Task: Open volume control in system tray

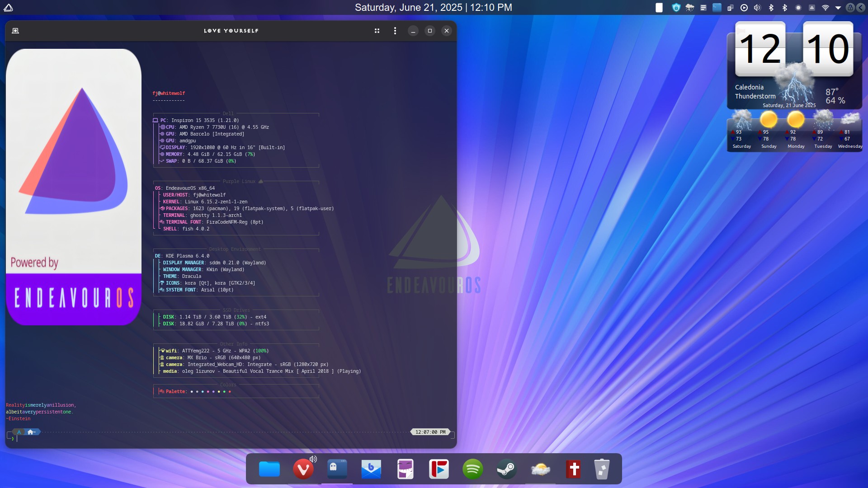Action: (x=758, y=8)
